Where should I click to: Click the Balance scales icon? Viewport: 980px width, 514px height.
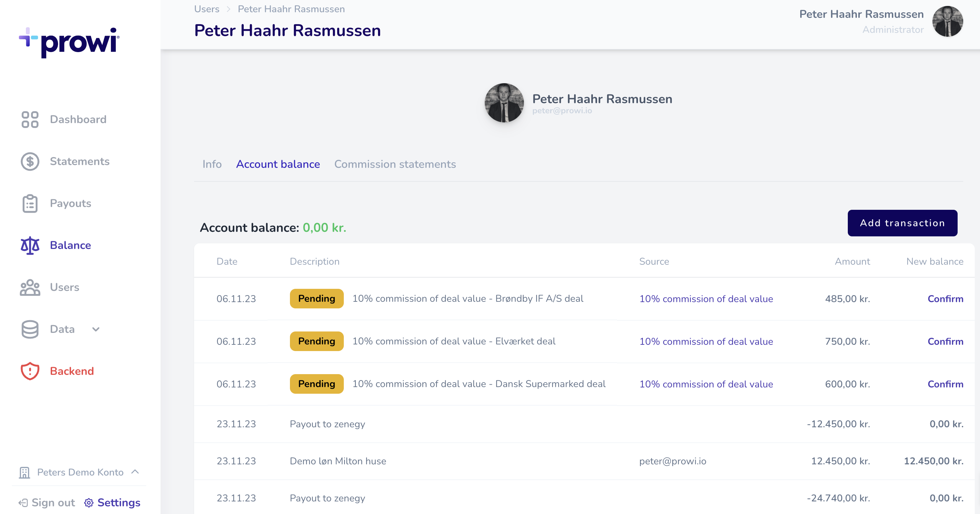coord(30,245)
